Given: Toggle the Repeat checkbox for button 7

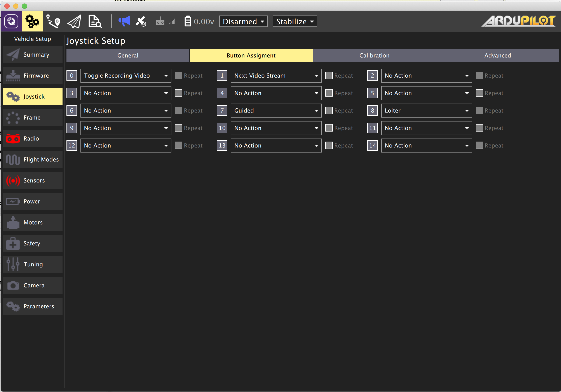Looking at the screenshot, I should pyautogui.click(x=329, y=110).
